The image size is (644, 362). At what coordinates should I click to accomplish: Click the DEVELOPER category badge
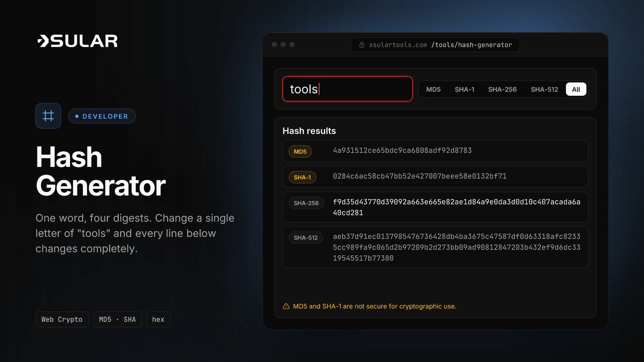click(102, 116)
